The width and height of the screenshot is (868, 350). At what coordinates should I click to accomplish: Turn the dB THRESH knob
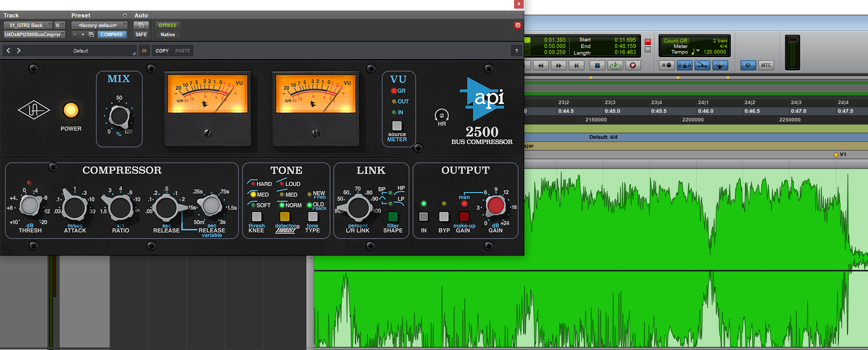click(30, 206)
